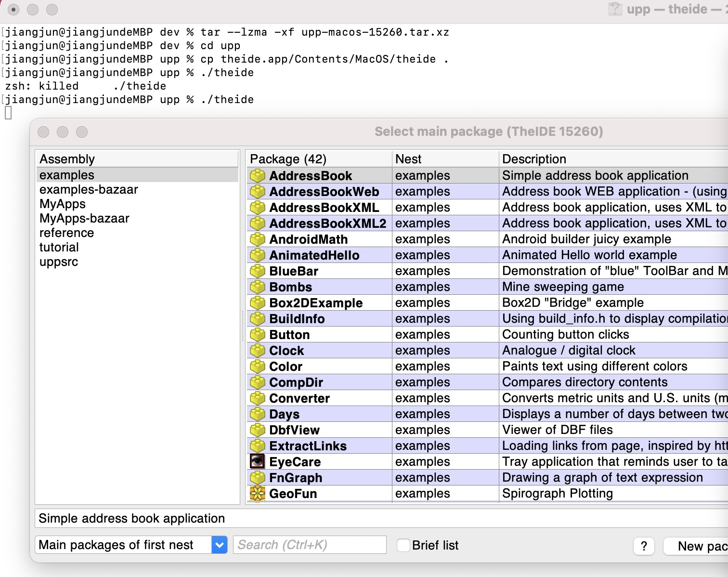This screenshot has width=728, height=577.
Task: Click the splitter handle between Assembly and Package lists
Action: click(x=243, y=327)
